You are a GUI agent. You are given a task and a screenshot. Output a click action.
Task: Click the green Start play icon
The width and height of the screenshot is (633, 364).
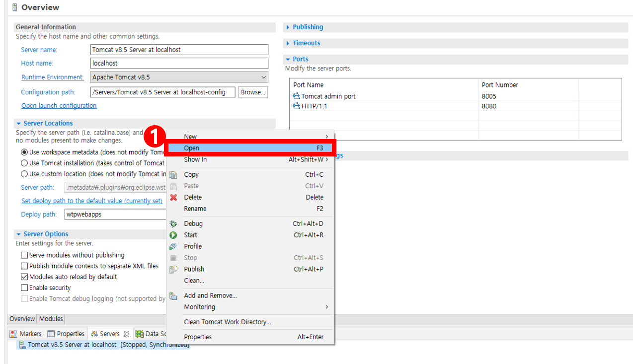[173, 235]
